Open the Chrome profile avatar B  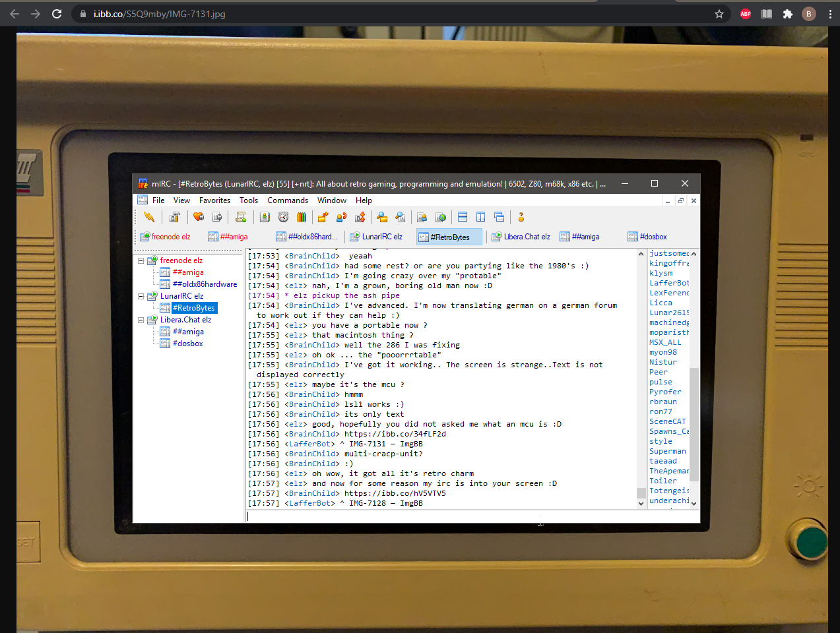[809, 14]
